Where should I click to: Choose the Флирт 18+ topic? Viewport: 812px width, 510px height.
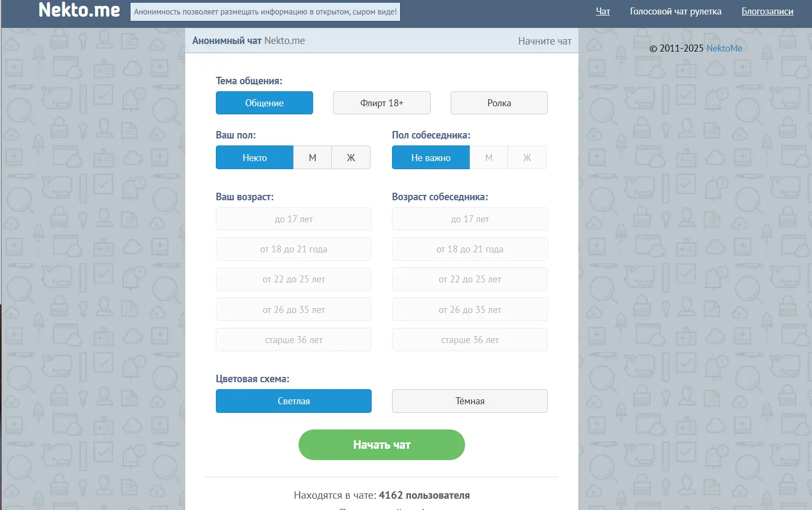(381, 103)
